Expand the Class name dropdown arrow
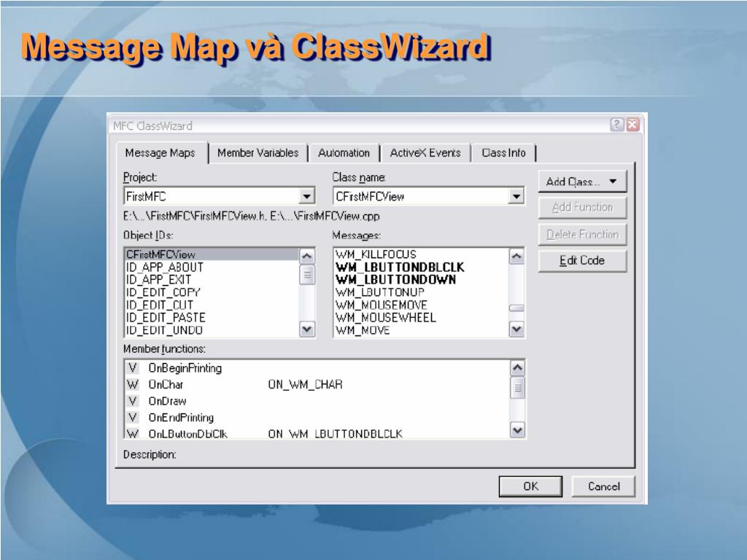 [516, 196]
